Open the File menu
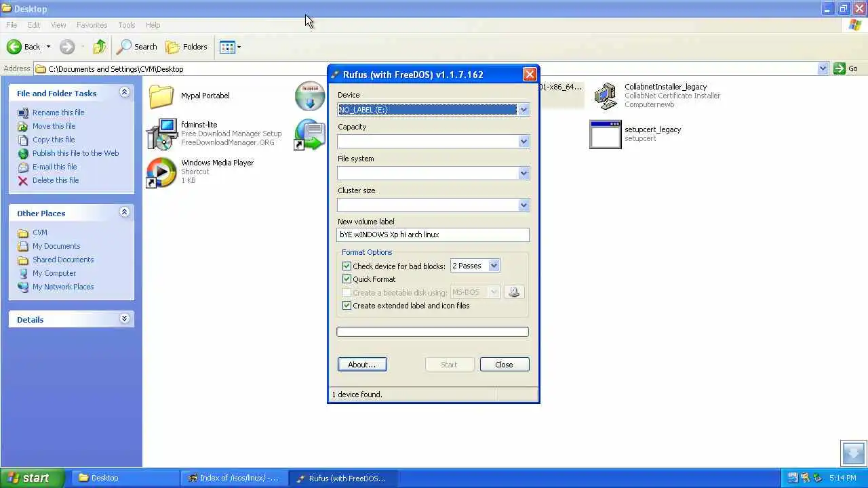 (x=12, y=25)
